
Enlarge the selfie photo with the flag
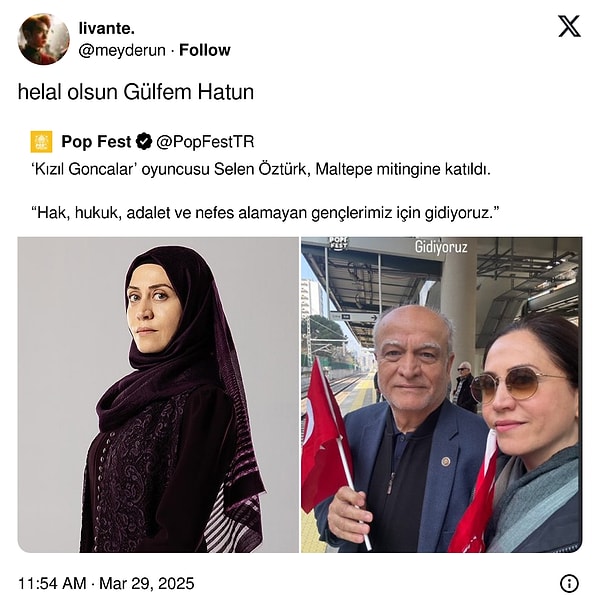(x=441, y=395)
